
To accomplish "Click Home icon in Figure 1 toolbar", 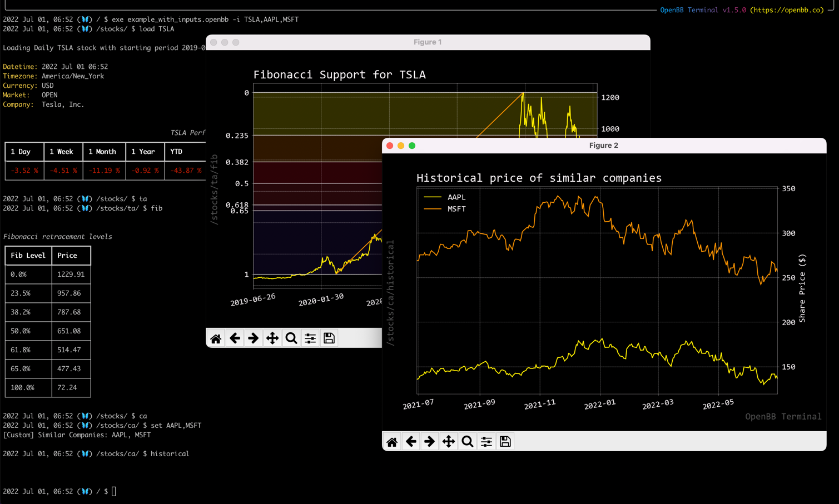I will point(216,338).
